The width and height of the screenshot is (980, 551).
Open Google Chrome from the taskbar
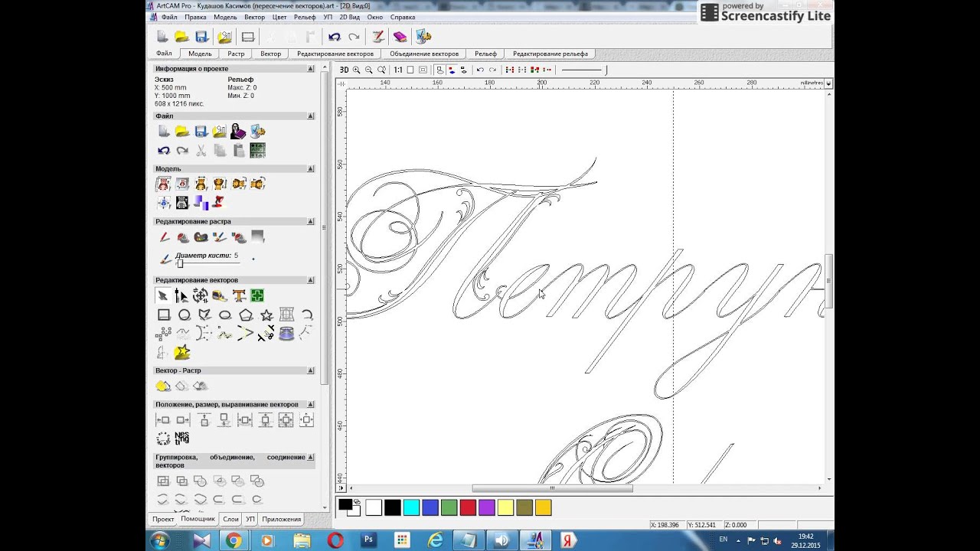coord(234,541)
